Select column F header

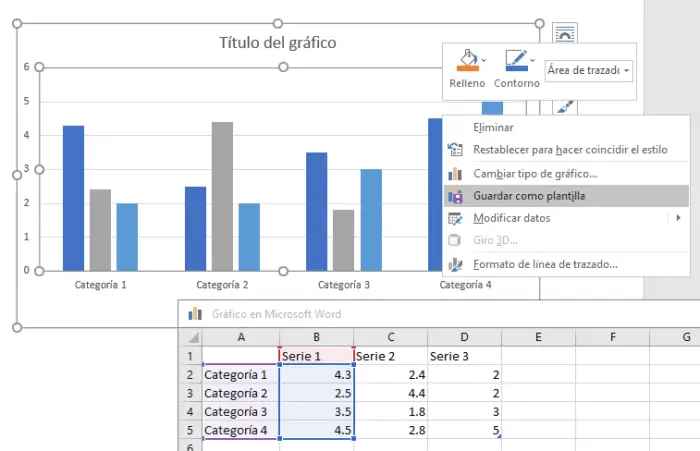612,337
